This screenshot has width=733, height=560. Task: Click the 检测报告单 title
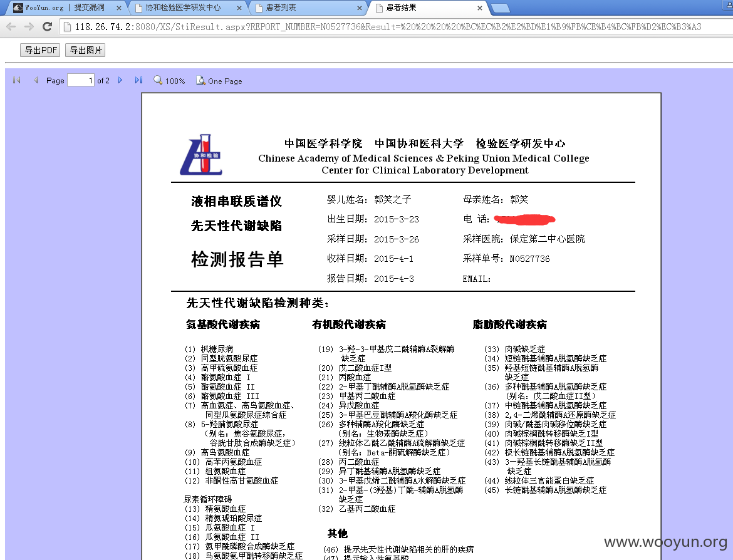(237, 259)
